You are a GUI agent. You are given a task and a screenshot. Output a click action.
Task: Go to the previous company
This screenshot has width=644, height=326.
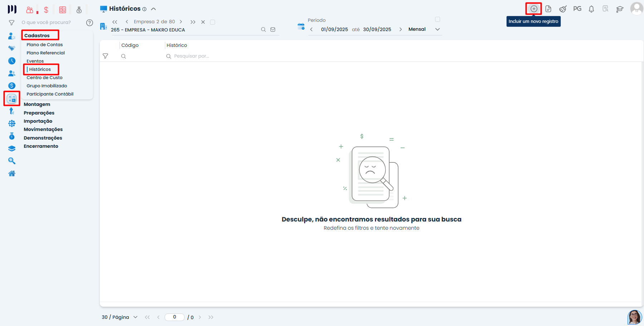(127, 22)
